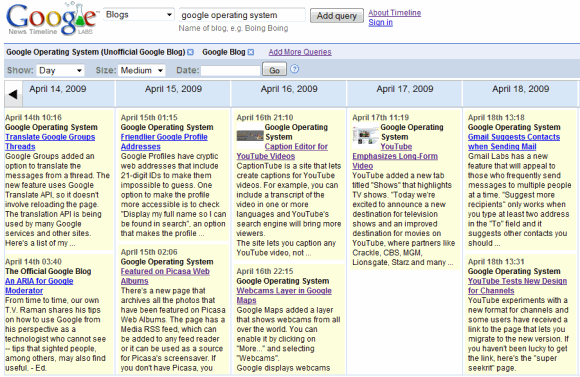Click The Official Google Blog source name
Viewport: 580px width, 377px height.
pyautogui.click(x=48, y=271)
